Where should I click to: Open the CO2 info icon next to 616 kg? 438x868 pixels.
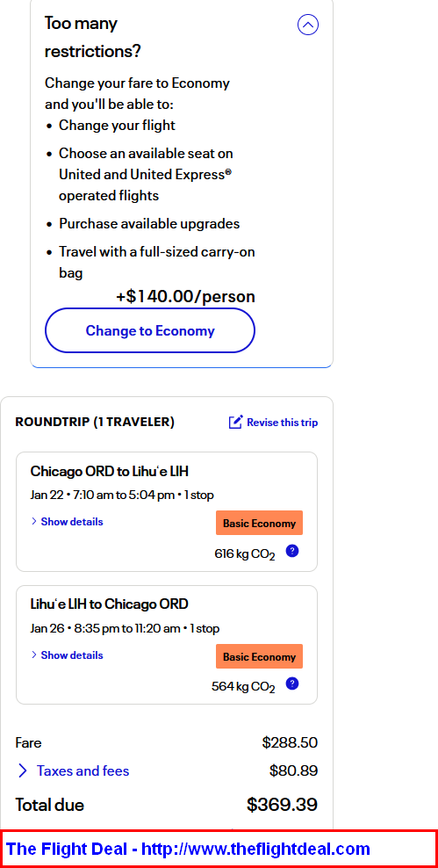(292, 551)
